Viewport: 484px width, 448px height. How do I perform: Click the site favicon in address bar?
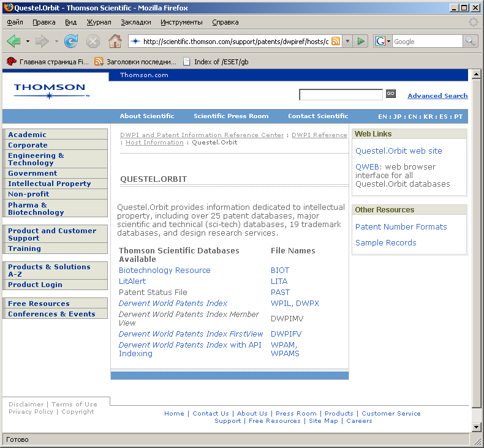pyautogui.click(x=135, y=42)
